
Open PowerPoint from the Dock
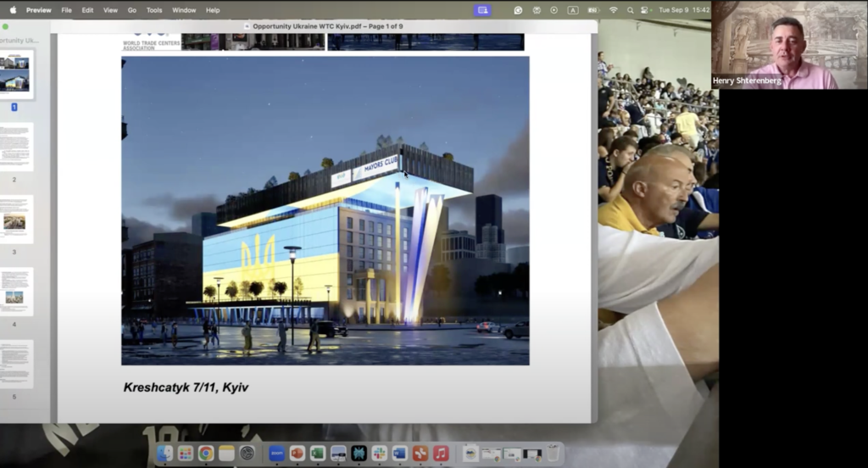tap(298, 454)
